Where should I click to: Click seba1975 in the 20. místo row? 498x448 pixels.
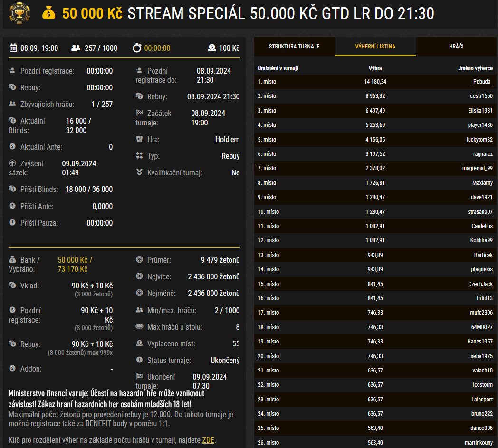point(482,356)
